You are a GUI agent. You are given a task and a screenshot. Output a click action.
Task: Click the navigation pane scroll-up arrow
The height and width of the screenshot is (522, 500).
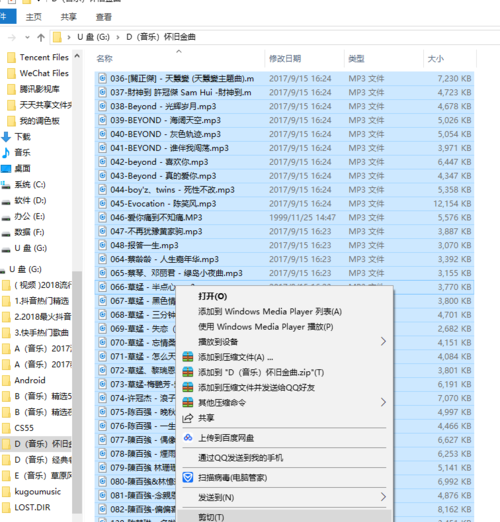click(77, 56)
